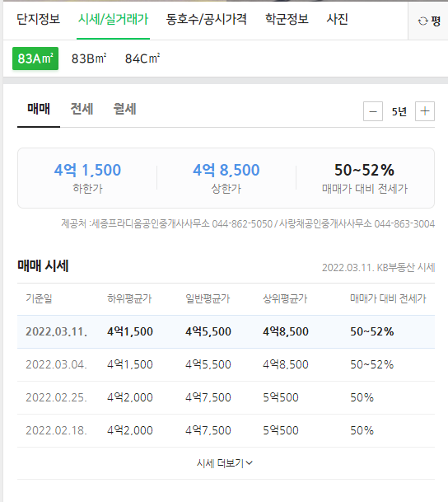Click 4억5,500 in the 2022.03.11. row

[208, 331]
